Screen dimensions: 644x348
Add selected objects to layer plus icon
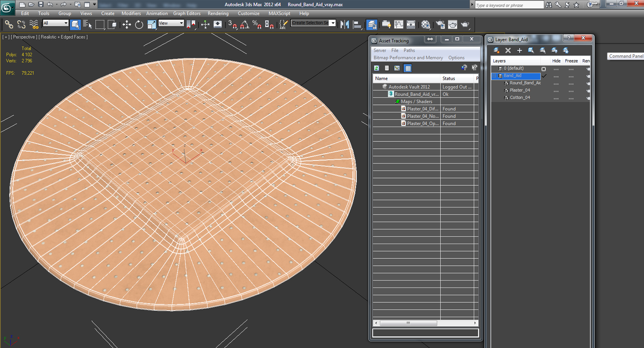coord(519,50)
